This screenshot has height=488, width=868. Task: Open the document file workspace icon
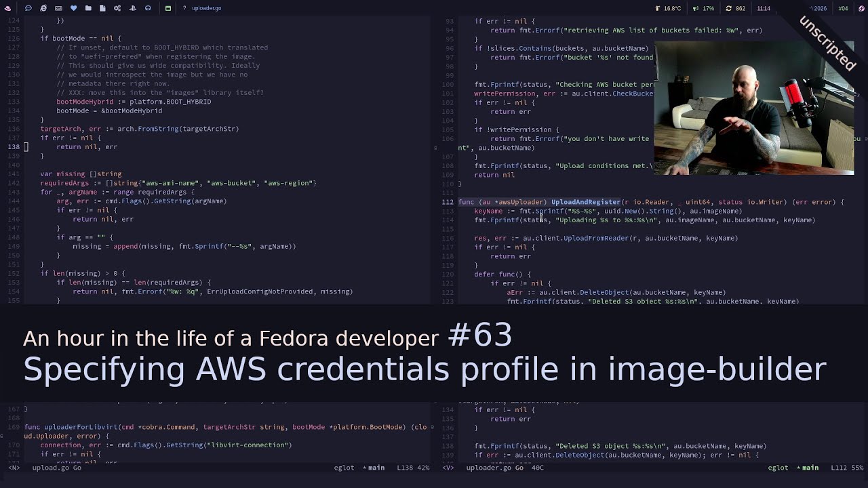(x=103, y=8)
